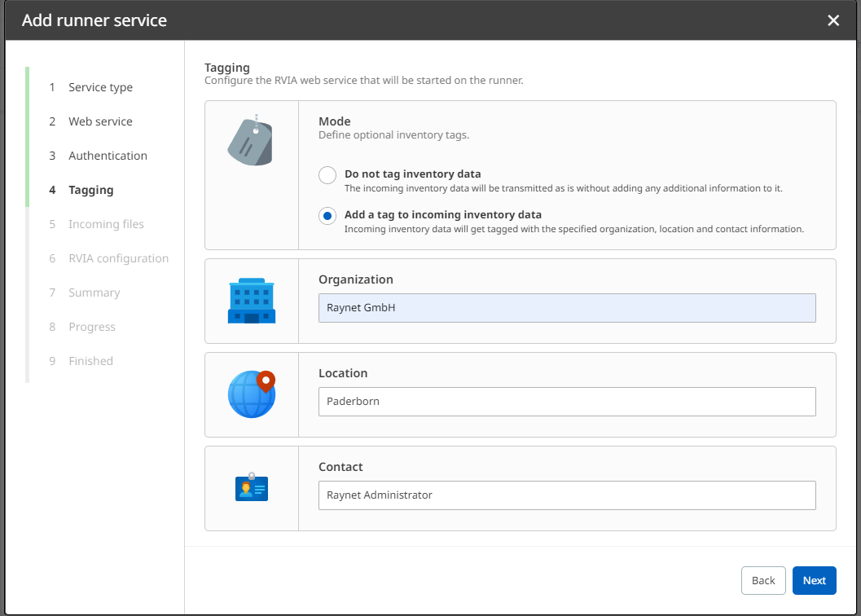The height and width of the screenshot is (616, 861).
Task: Select 'Do not tag inventory data' option
Action: 327,175
